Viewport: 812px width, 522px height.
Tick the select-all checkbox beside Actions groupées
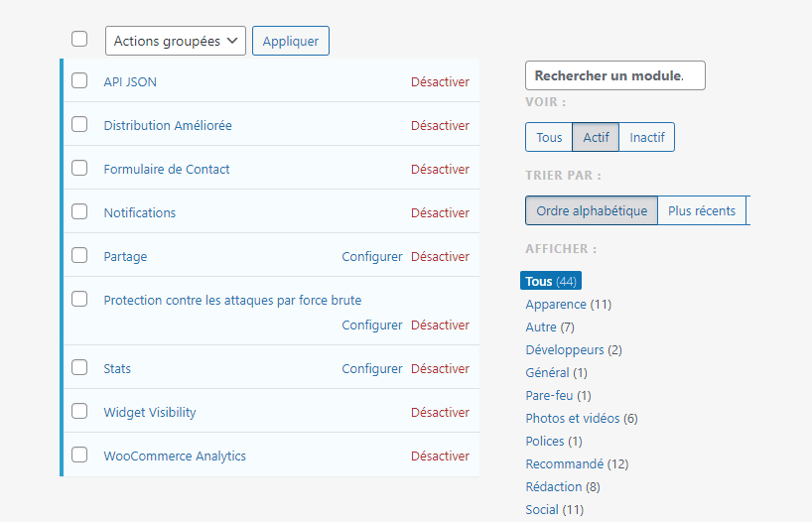(79, 39)
